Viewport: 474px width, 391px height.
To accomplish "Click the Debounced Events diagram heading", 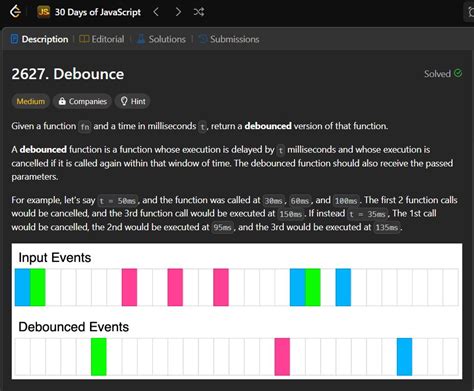I will coord(73,327).
